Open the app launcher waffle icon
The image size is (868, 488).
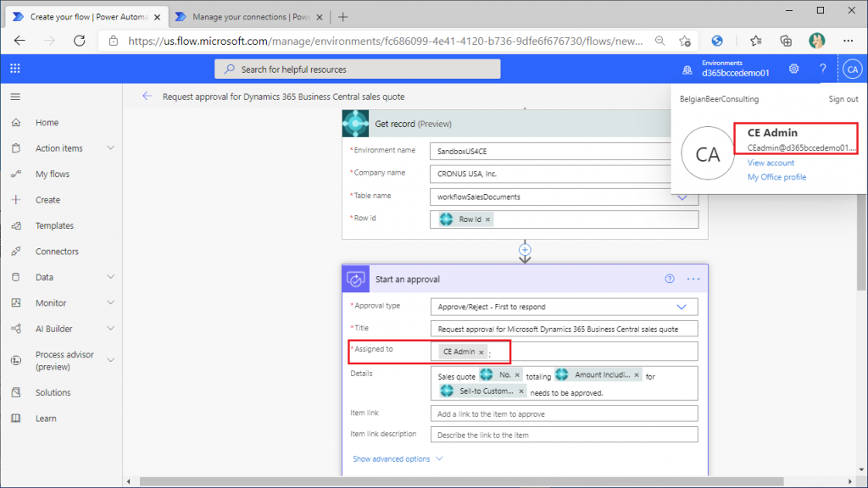tap(15, 69)
